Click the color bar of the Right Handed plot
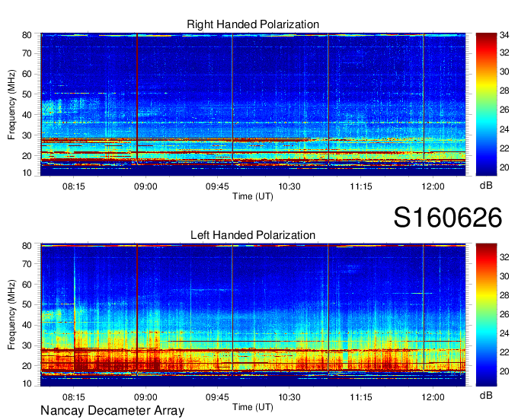 point(486,104)
